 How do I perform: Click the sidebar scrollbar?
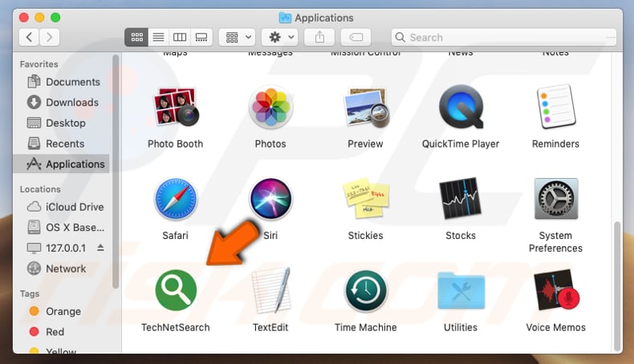[116, 172]
